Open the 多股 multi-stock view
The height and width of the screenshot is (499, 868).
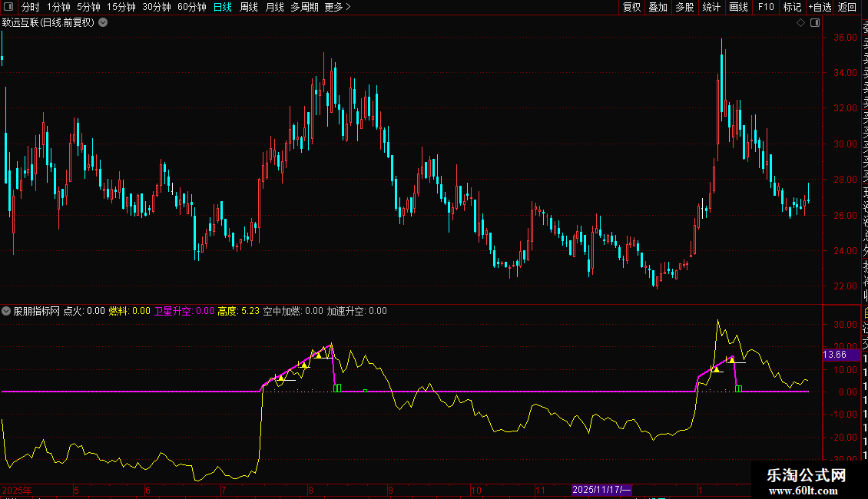684,7
